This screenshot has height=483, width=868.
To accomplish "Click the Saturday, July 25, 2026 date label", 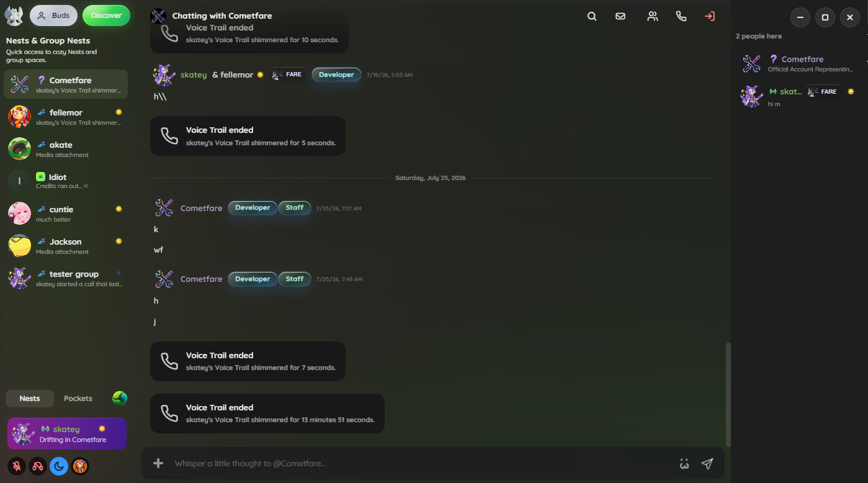I will pyautogui.click(x=431, y=178).
